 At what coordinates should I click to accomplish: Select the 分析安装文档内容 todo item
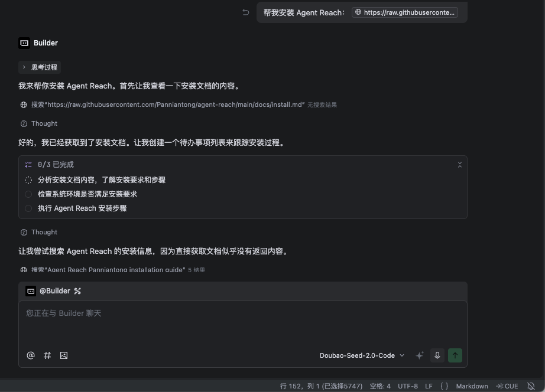tap(102, 180)
